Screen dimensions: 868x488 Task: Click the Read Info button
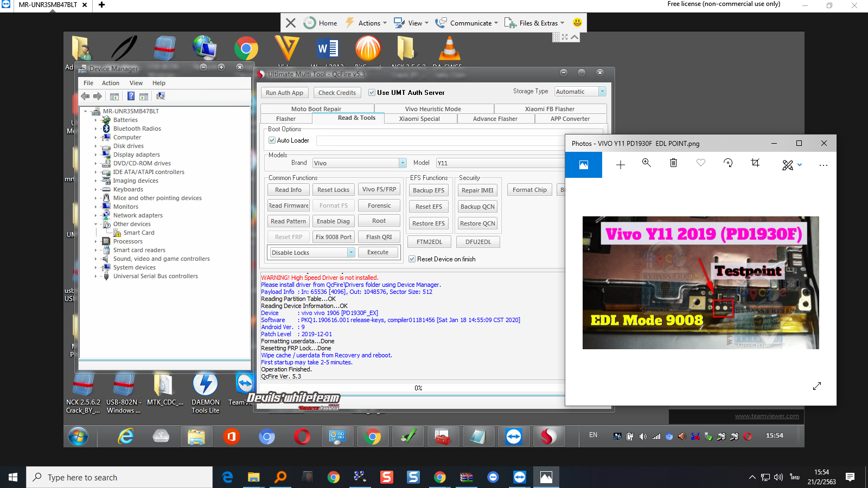tap(288, 190)
